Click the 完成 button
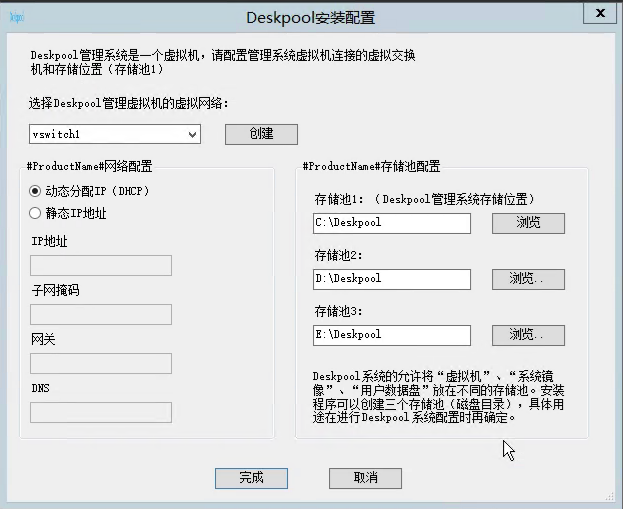The image size is (623, 509). coord(251,478)
